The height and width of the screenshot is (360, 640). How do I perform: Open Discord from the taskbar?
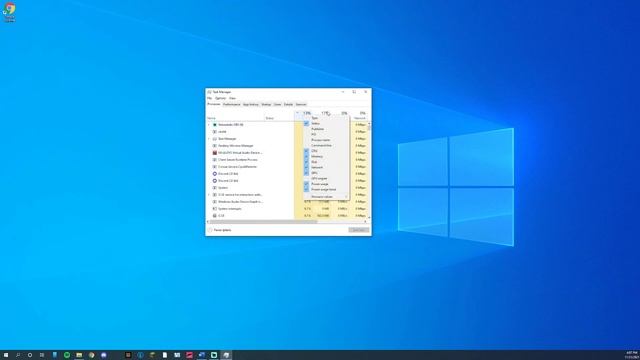pos(104,355)
